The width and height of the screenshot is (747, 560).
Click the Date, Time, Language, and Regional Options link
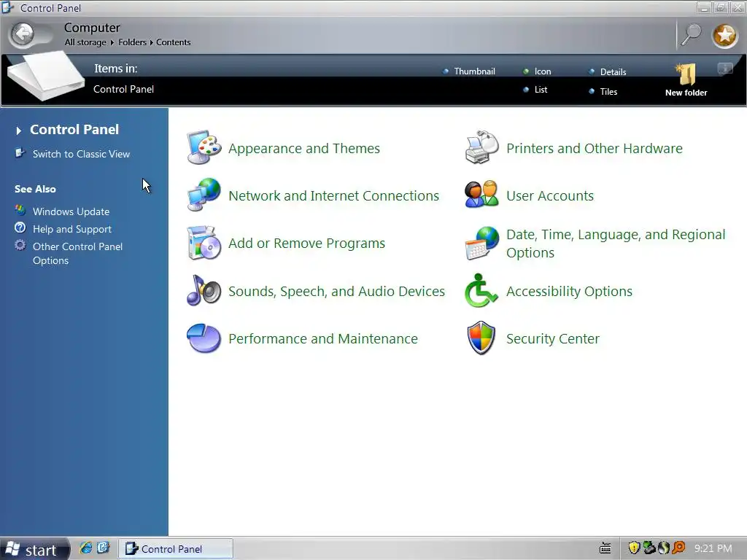pos(616,244)
